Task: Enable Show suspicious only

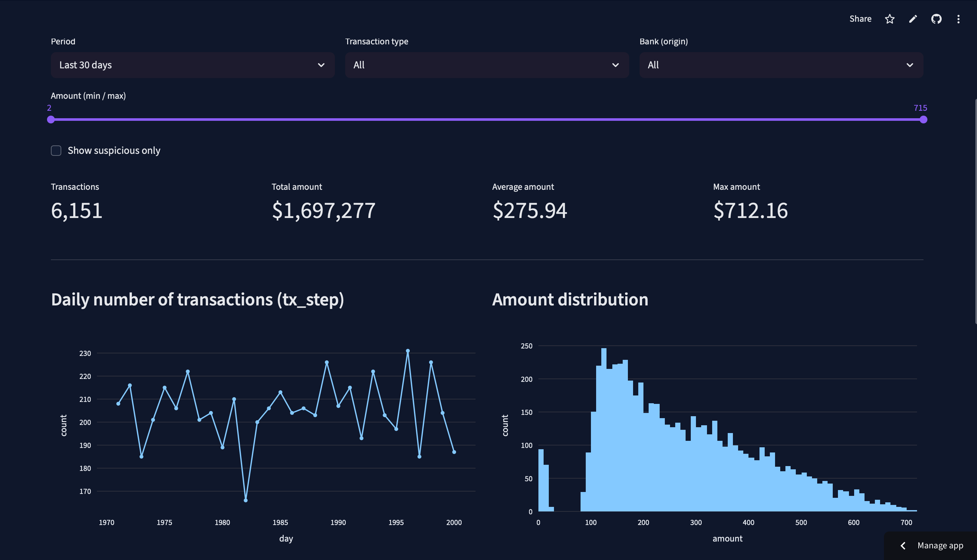Action: click(56, 150)
